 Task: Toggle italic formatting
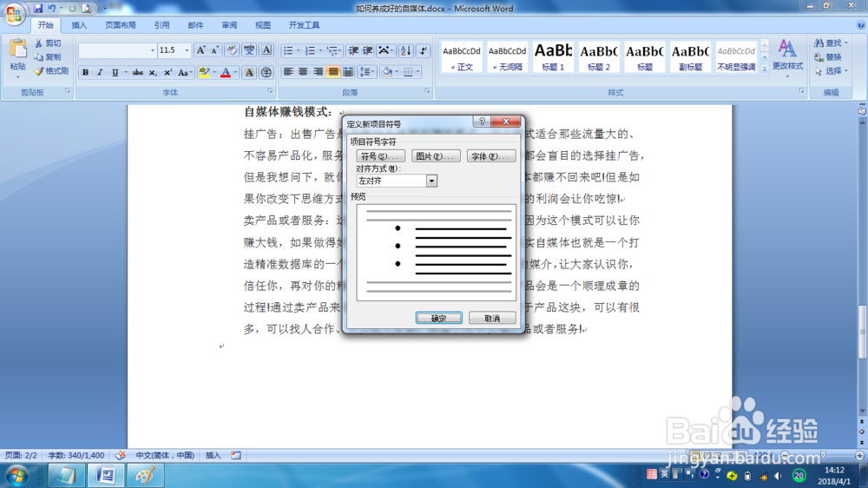(100, 73)
